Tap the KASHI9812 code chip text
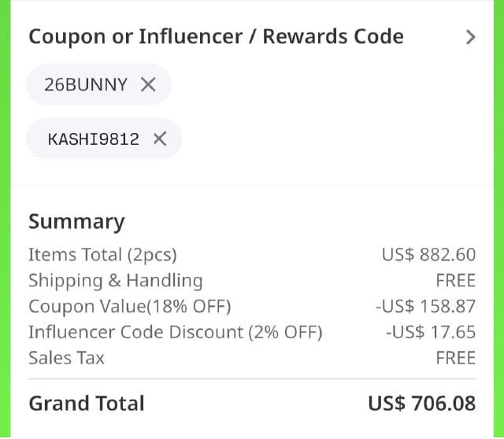Image resolution: width=504 pixels, height=439 pixels. tap(93, 139)
